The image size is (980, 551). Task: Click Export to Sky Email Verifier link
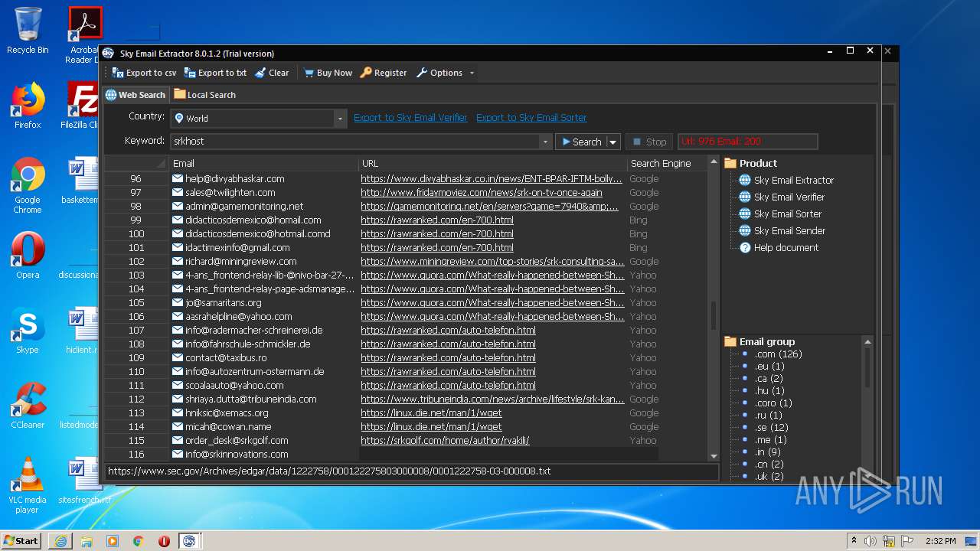pos(410,118)
